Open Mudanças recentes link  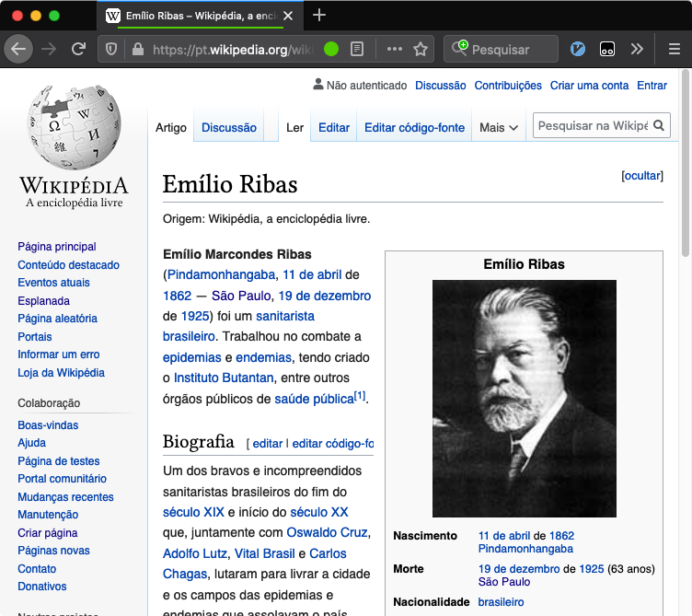[x=65, y=497]
